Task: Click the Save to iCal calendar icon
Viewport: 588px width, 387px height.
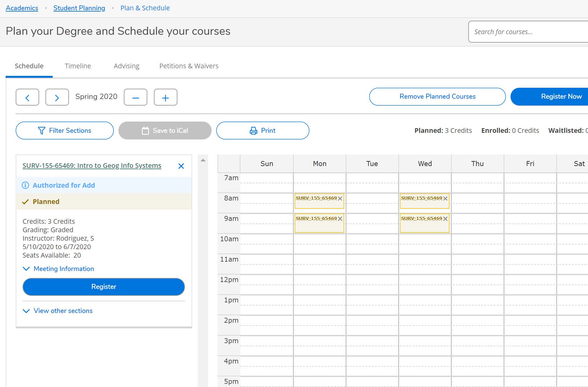Action: 145,130
